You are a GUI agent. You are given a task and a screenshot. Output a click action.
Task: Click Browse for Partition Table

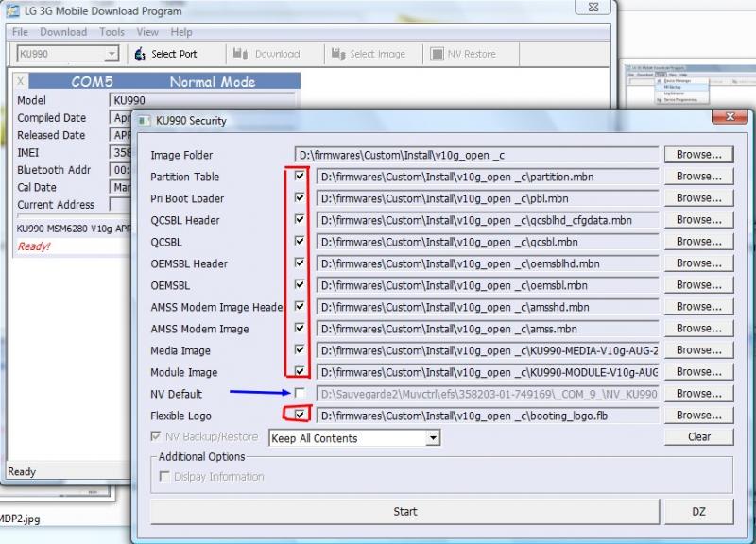coord(698,177)
